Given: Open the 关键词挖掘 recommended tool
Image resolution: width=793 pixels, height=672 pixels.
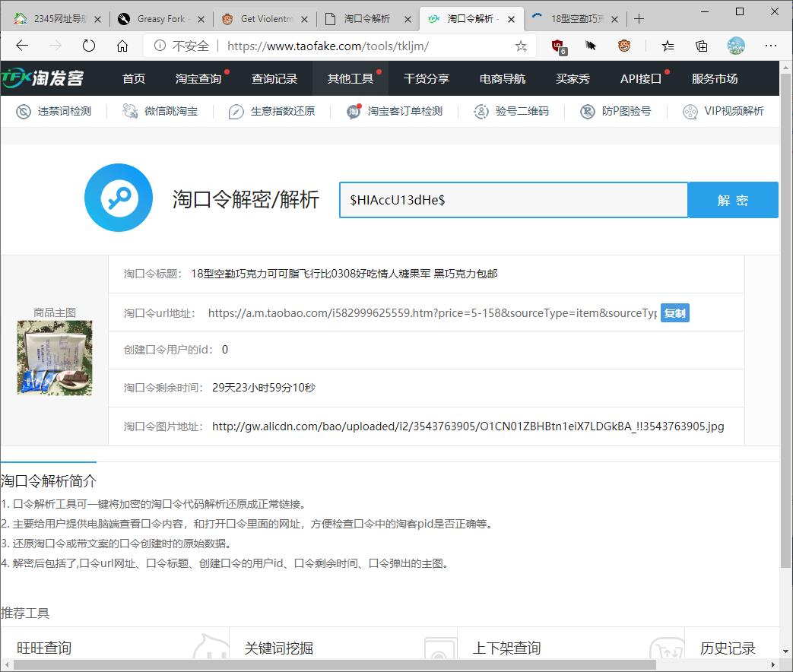Looking at the screenshot, I should click(279, 648).
